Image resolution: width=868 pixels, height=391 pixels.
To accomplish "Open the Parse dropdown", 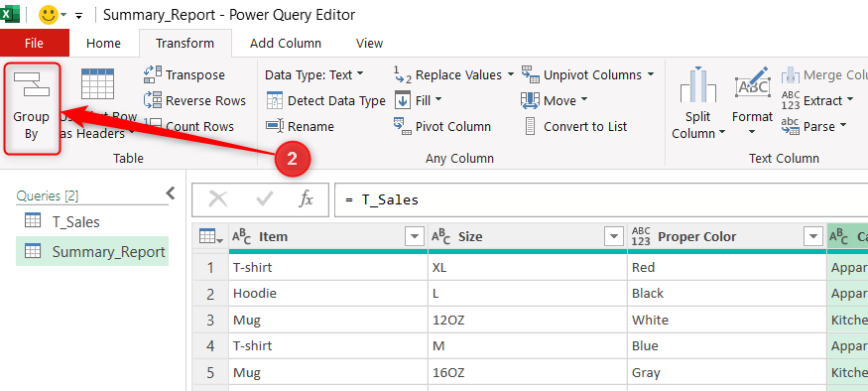I will pos(843,126).
